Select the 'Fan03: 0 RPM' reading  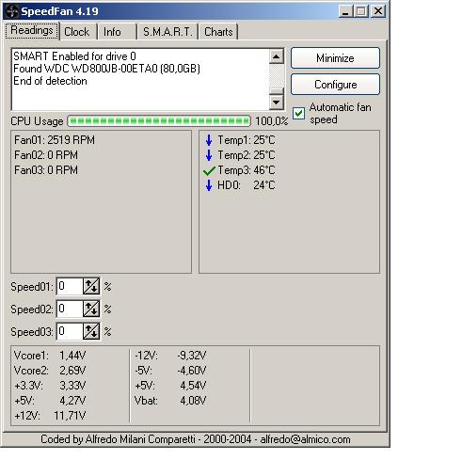tap(46, 170)
